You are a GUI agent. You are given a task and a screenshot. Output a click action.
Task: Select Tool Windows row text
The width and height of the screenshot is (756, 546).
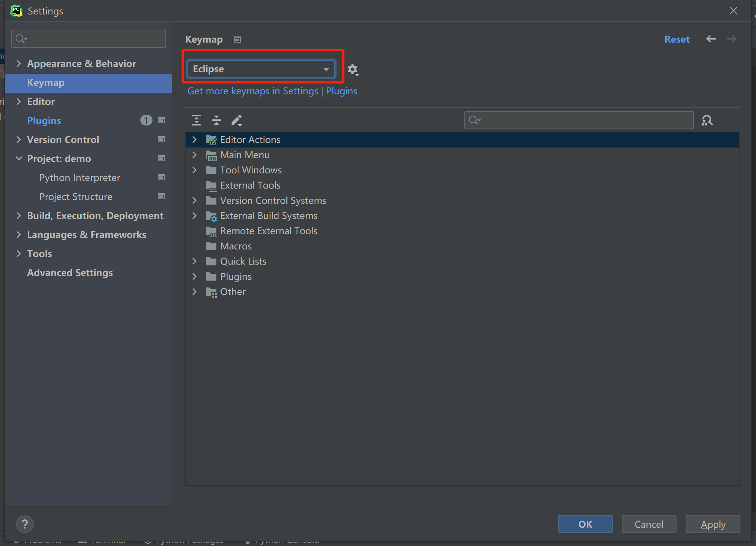(251, 170)
